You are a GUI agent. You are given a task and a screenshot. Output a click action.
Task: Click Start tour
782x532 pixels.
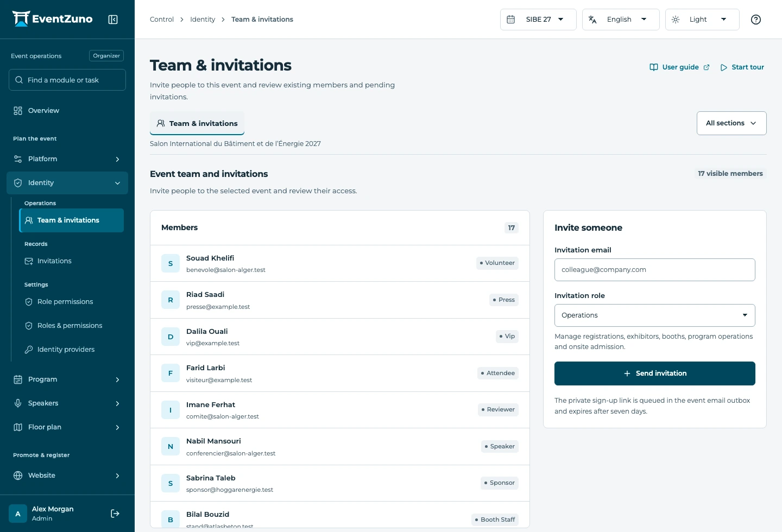[742, 67]
